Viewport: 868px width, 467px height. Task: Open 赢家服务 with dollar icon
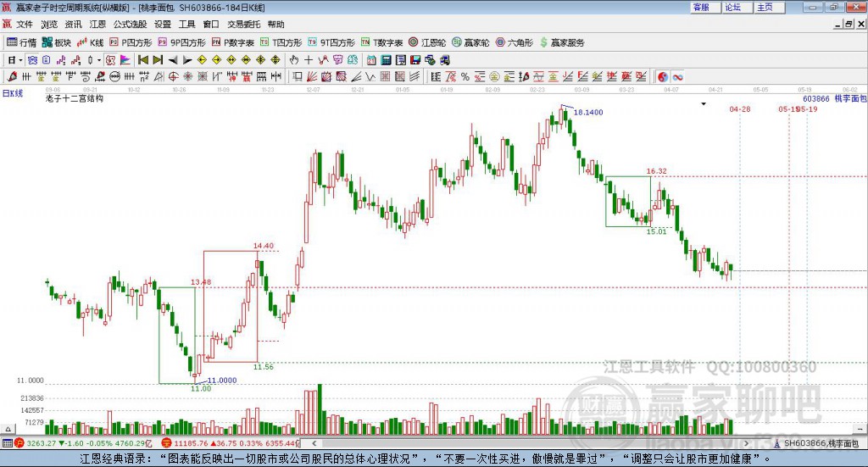click(x=562, y=42)
